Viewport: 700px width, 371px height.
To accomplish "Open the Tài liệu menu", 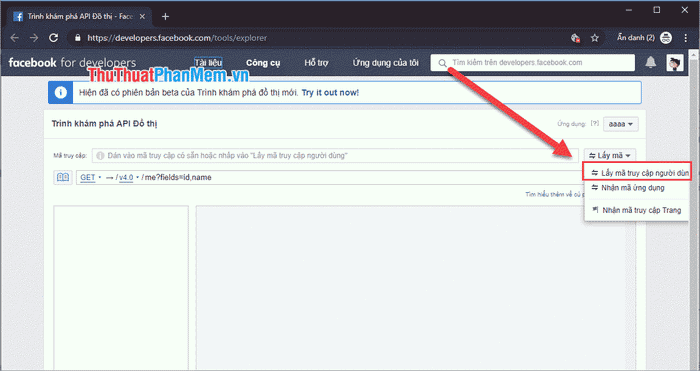I will pyautogui.click(x=208, y=63).
